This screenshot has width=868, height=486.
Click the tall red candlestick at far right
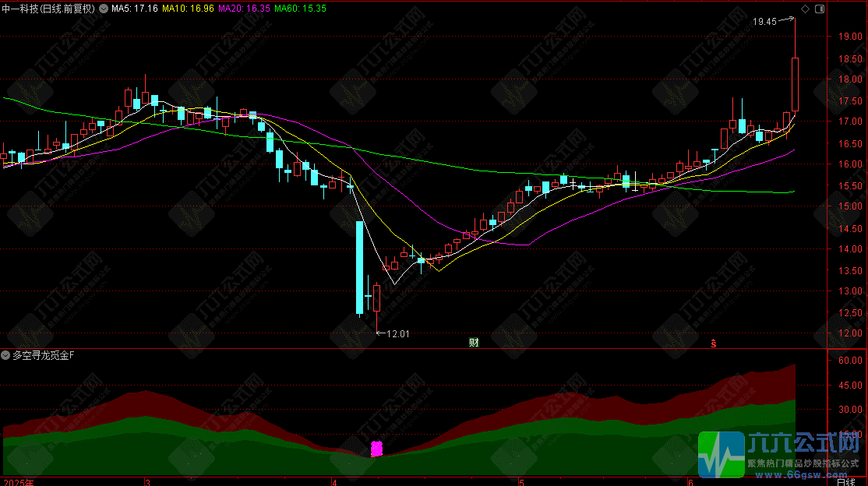click(x=796, y=83)
